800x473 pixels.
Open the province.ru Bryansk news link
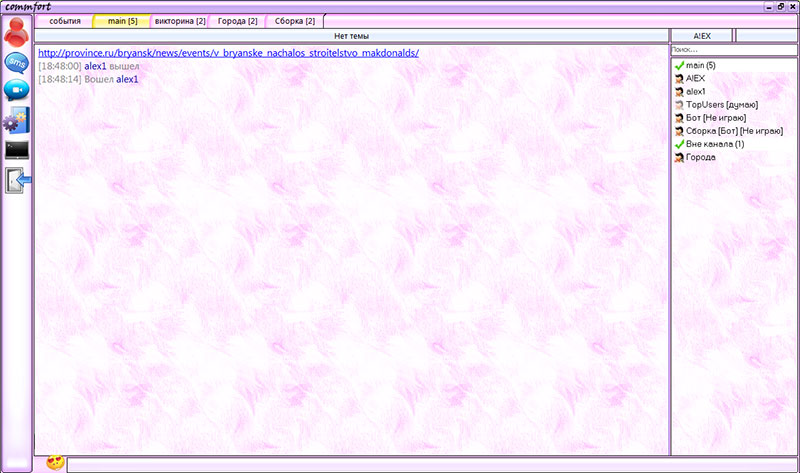(x=228, y=53)
